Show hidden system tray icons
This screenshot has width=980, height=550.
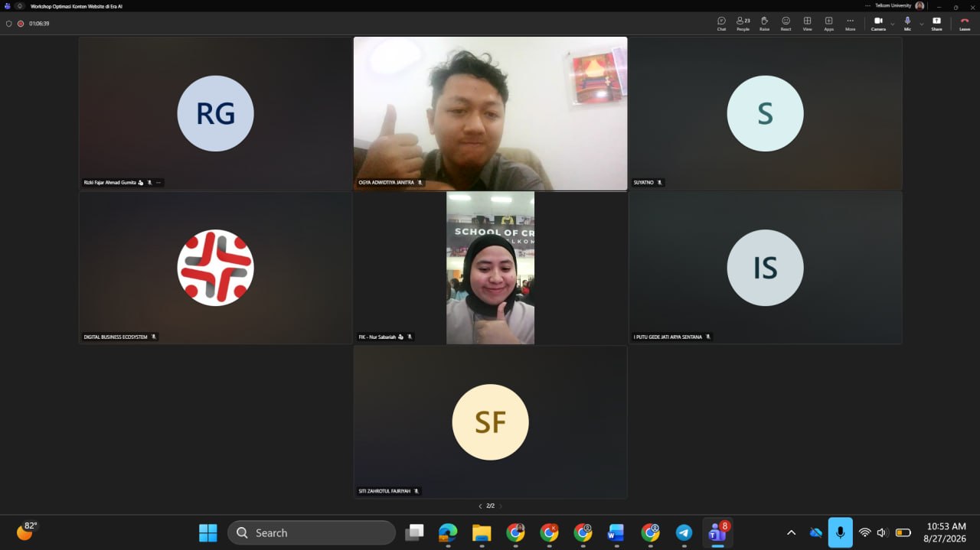pyautogui.click(x=792, y=532)
